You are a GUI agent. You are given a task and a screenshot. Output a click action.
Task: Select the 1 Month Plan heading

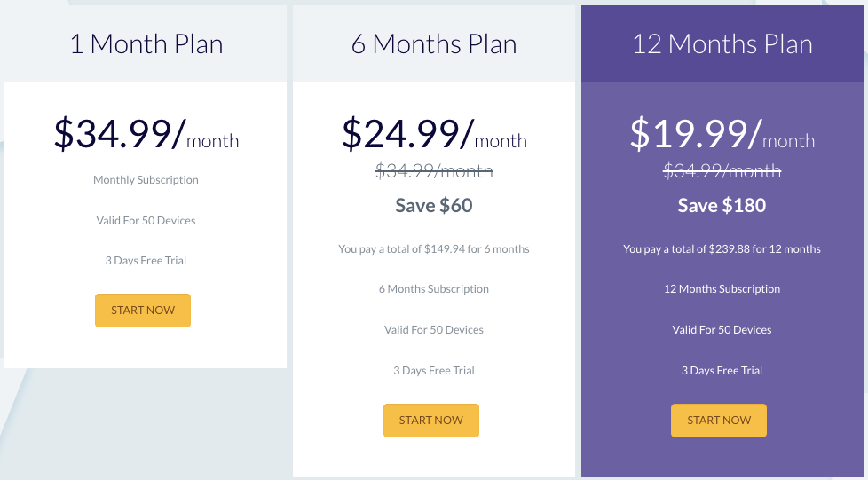pyautogui.click(x=146, y=43)
